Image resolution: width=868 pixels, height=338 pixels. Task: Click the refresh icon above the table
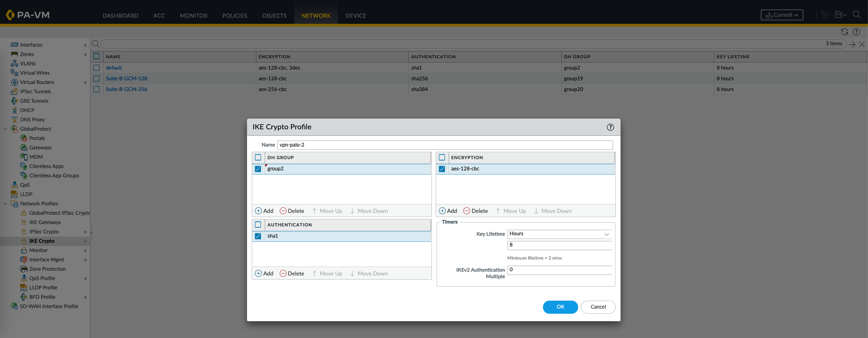844,32
